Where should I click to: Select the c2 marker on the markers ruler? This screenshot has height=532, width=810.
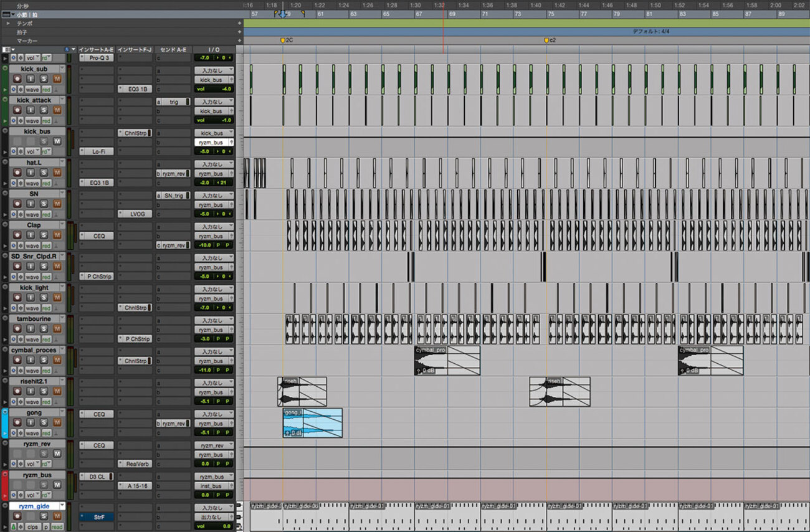549,40
